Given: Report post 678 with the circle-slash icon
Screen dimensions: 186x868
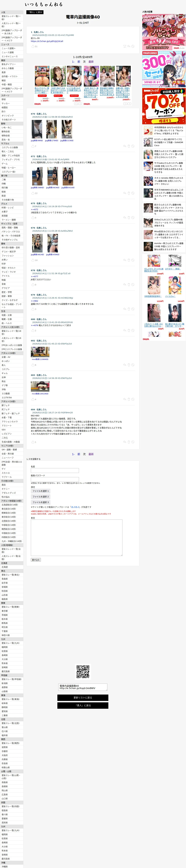Looking at the screenshot, I should pyautogui.click(x=133, y=285).
